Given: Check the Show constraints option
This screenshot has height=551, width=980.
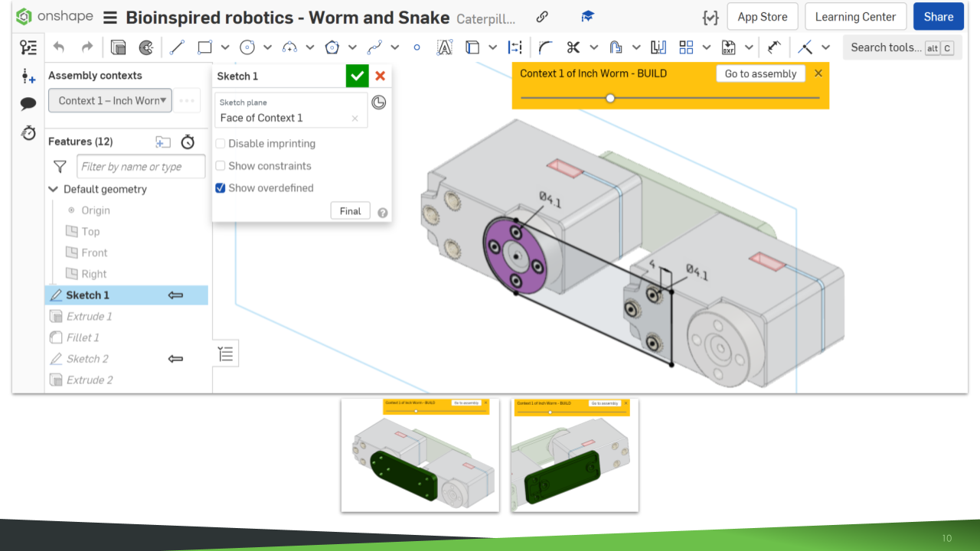Looking at the screenshot, I should [x=220, y=165].
